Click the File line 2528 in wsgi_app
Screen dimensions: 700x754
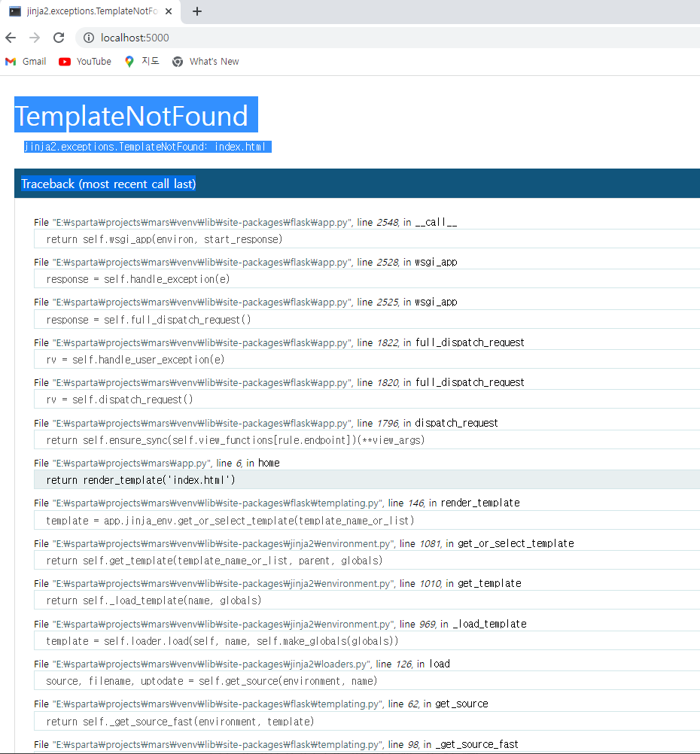(245, 262)
